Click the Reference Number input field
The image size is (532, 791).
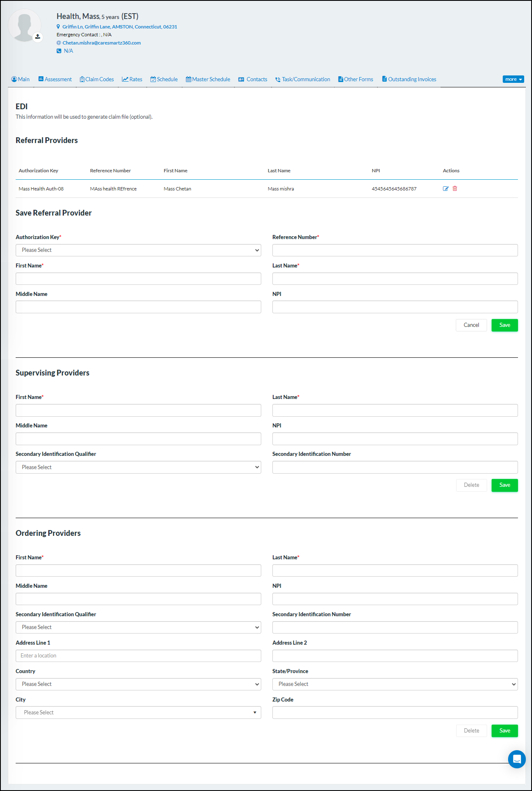395,250
